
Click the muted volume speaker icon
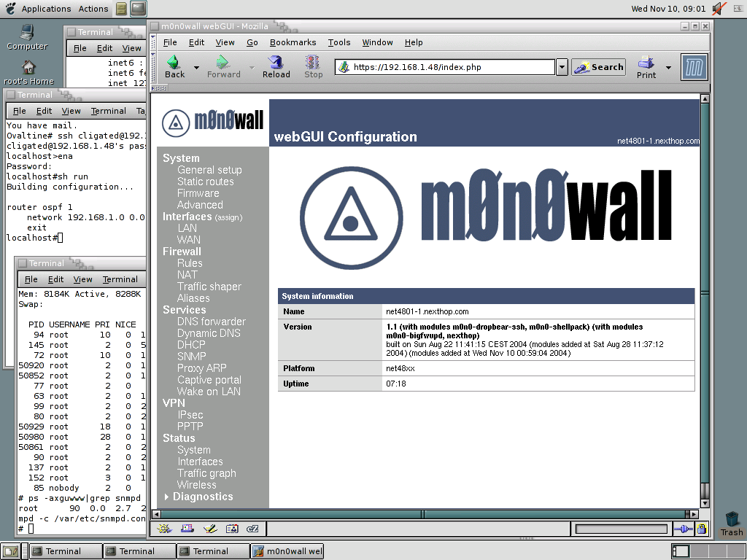click(719, 9)
